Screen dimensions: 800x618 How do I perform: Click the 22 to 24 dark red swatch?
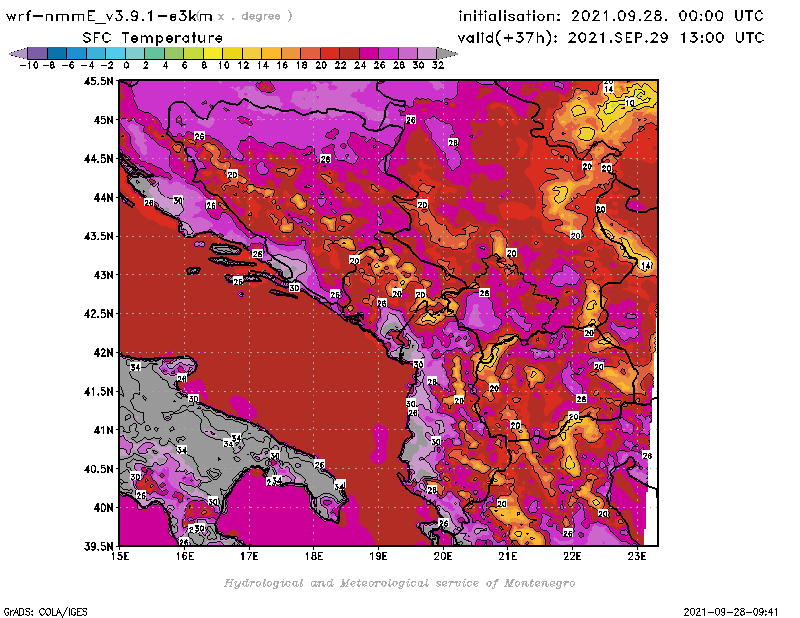pyautogui.click(x=350, y=53)
